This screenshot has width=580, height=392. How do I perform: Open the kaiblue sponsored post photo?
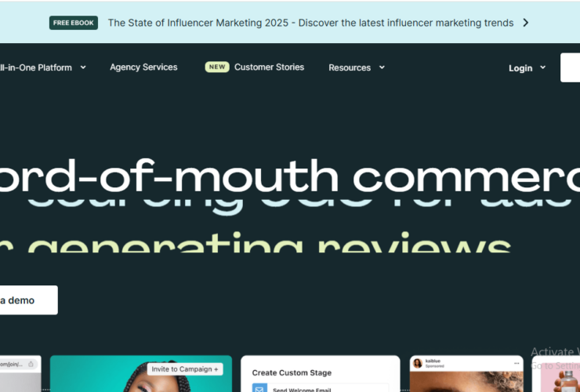[x=466, y=382]
